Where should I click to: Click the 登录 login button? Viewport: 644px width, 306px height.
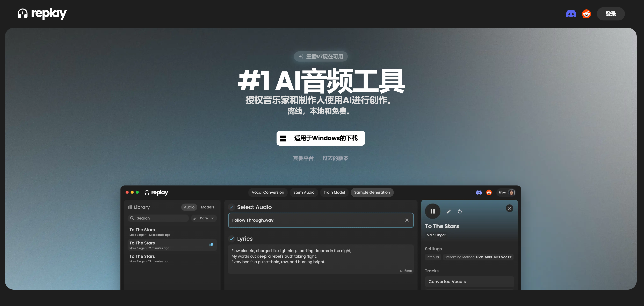(x=611, y=14)
